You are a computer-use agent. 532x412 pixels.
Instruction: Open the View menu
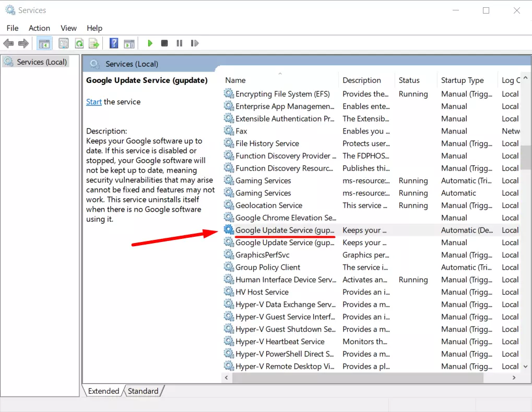point(68,28)
